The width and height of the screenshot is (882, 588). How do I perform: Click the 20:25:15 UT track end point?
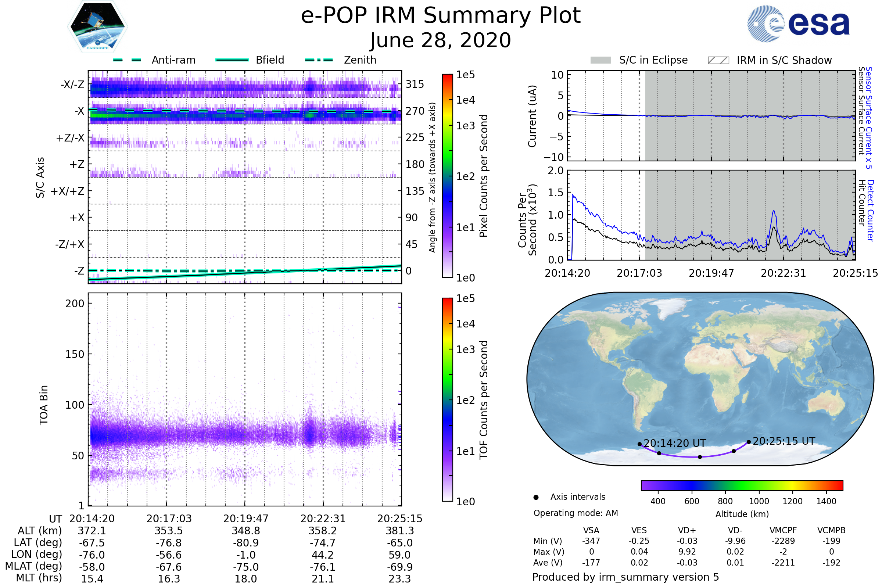pyautogui.click(x=749, y=442)
